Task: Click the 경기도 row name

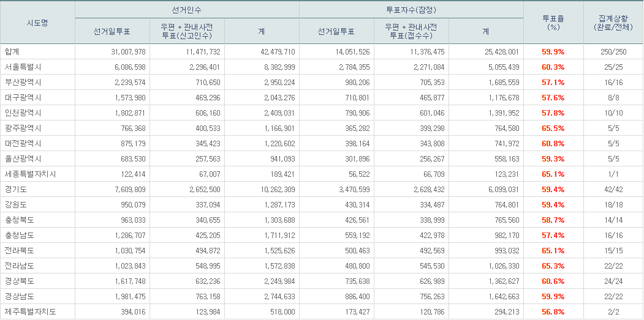Action: click(x=15, y=190)
